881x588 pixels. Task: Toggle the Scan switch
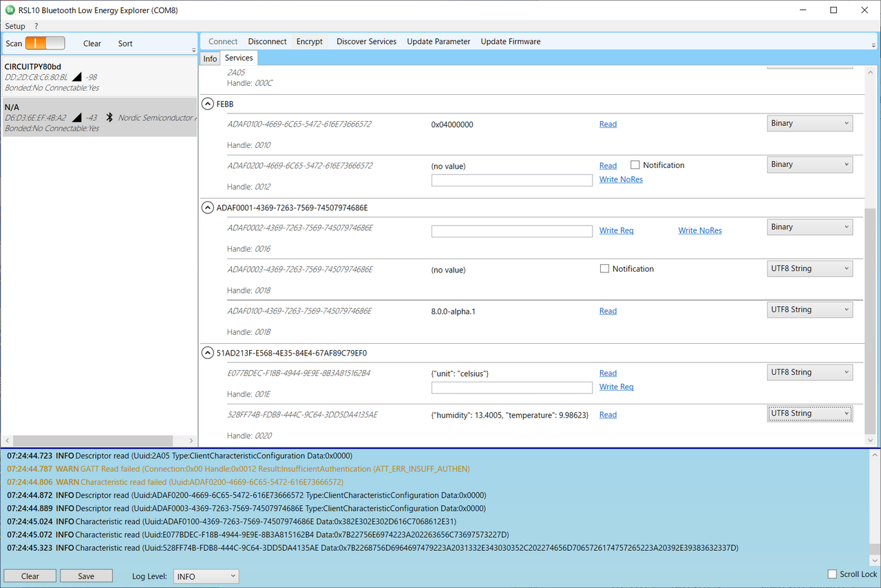pos(45,43)
